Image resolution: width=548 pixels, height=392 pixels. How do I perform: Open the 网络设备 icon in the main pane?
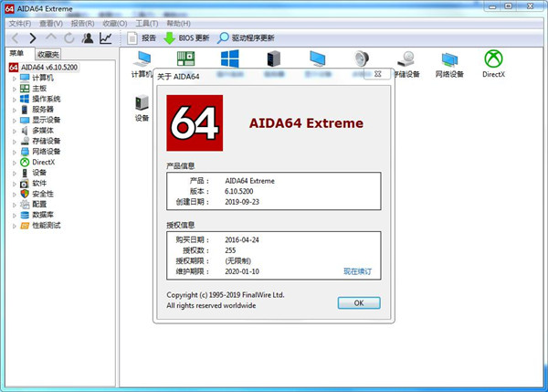449,63
